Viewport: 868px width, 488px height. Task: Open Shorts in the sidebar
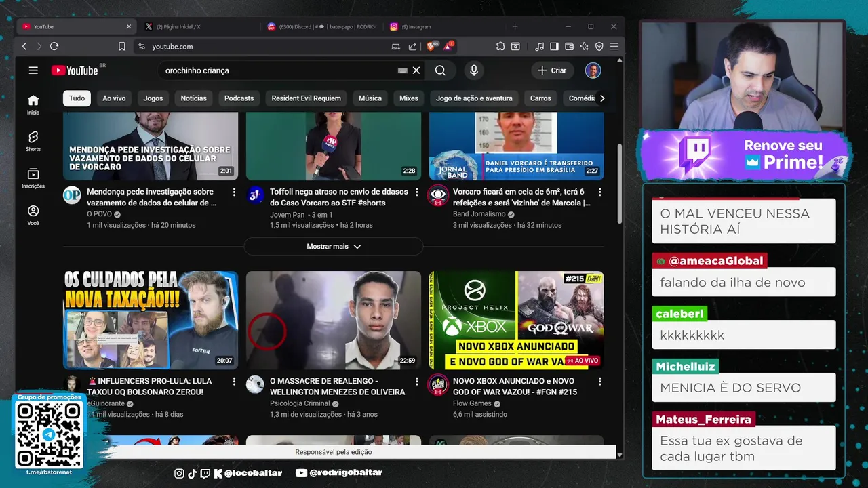pos(33,141)
